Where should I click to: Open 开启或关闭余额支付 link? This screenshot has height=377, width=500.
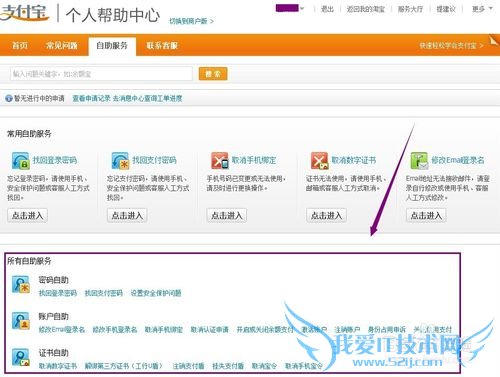265,330
